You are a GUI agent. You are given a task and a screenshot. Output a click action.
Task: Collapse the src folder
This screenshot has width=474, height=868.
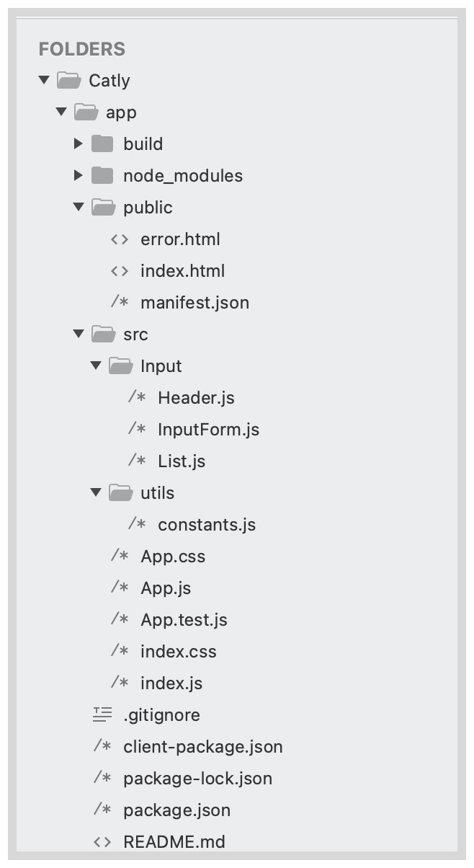click(78, 334)
